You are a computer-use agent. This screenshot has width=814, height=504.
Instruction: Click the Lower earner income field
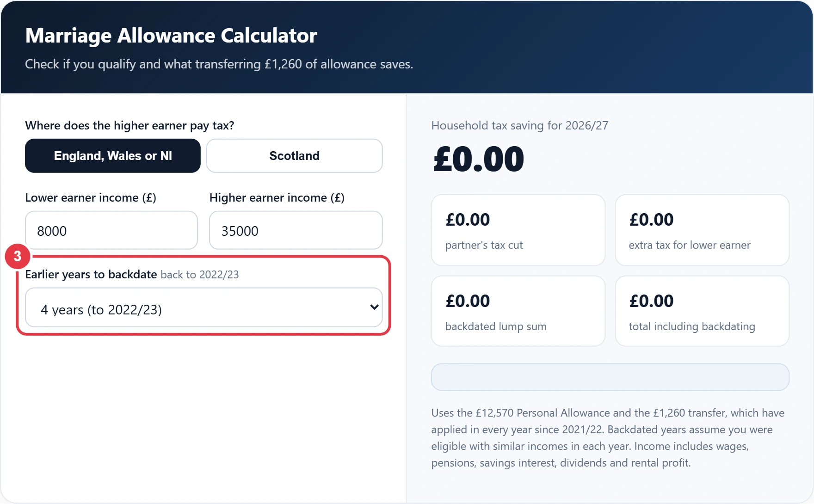click(x=111, y=230)
